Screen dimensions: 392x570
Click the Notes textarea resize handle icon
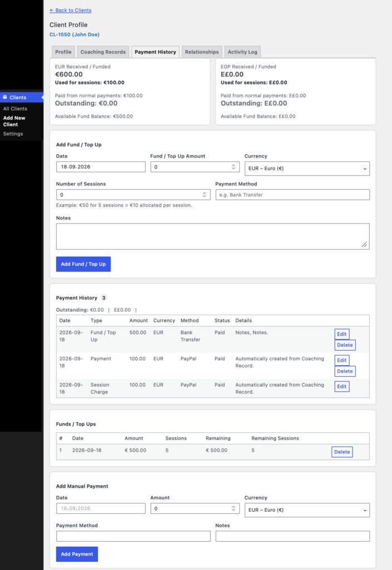coord(364,245)
